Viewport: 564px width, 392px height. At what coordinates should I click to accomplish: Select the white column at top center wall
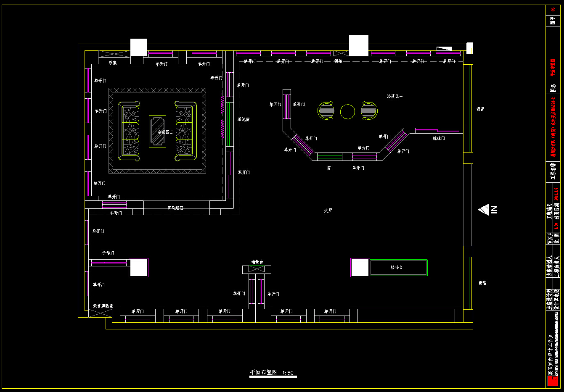pyautogui.click(x=359, y=46)
